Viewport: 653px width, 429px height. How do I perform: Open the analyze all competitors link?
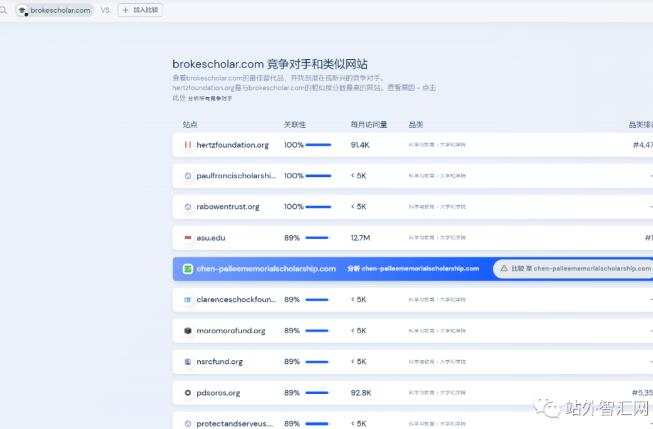[210, 98]
